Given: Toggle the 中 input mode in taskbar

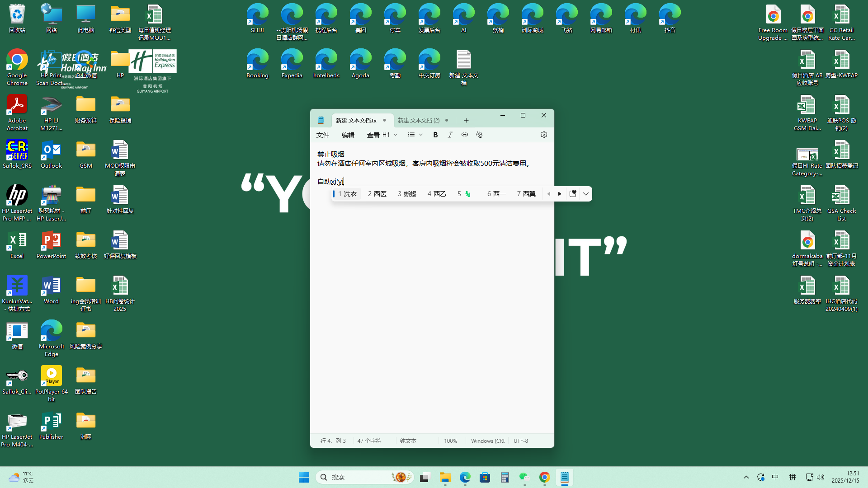Looking at the screenshot, I should (x=775, y=477).
